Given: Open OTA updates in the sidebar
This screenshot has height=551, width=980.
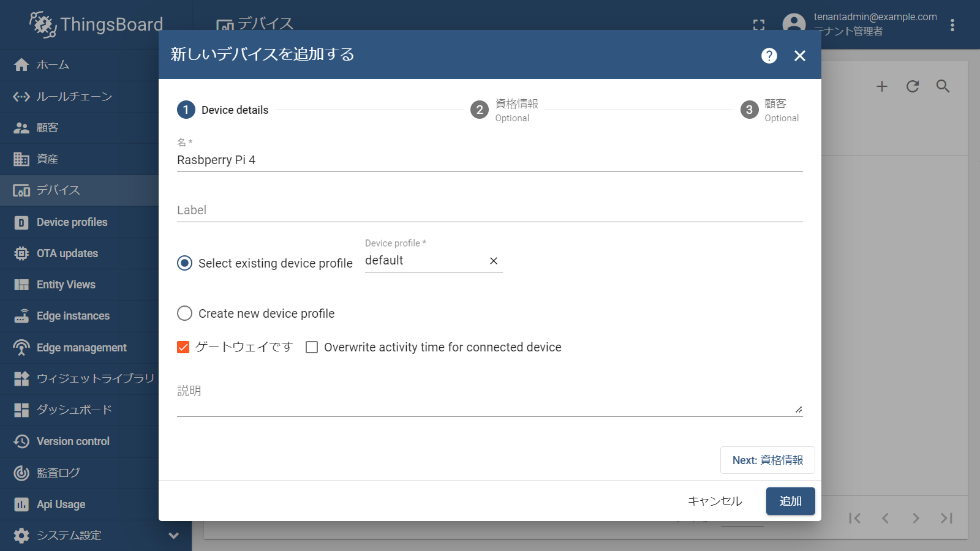Looking at the screenshot, I should coord(67,253).
